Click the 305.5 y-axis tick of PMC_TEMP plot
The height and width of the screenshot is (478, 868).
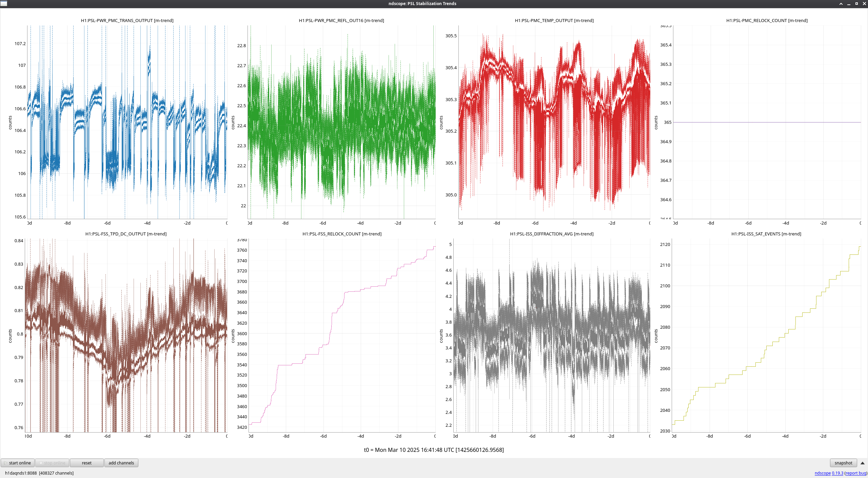(451, 36)
